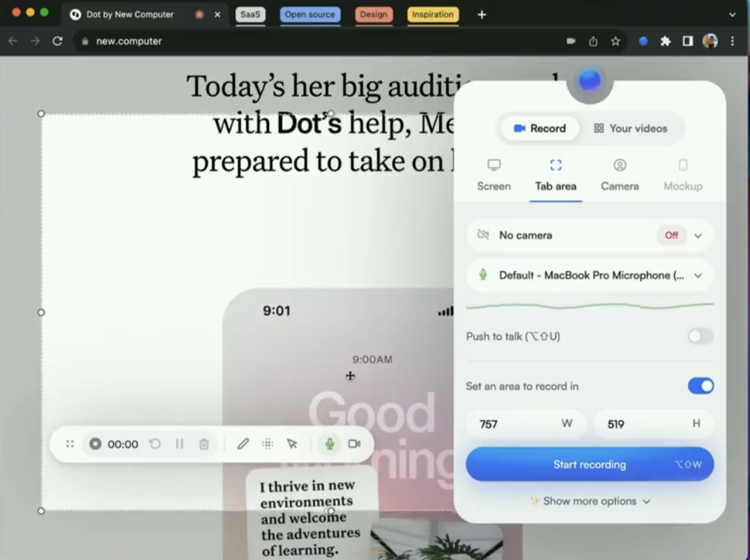750x560 pixels.
Task: Open the Design tab group
Action: point(374,15)
